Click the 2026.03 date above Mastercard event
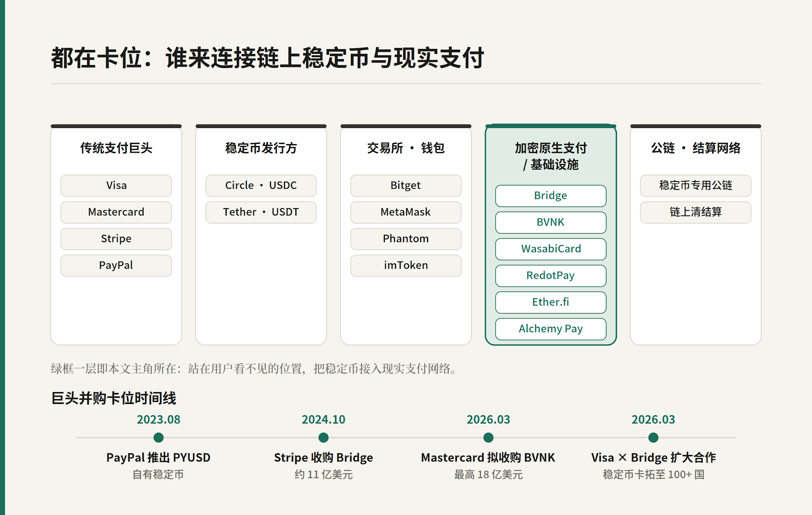This screenshot has width=812, height=515. (x=488, y=419)
